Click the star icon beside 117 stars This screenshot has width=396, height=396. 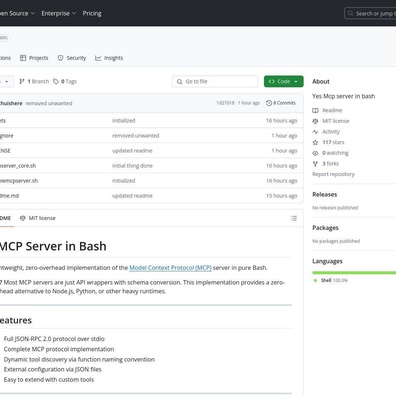(315, 142)
